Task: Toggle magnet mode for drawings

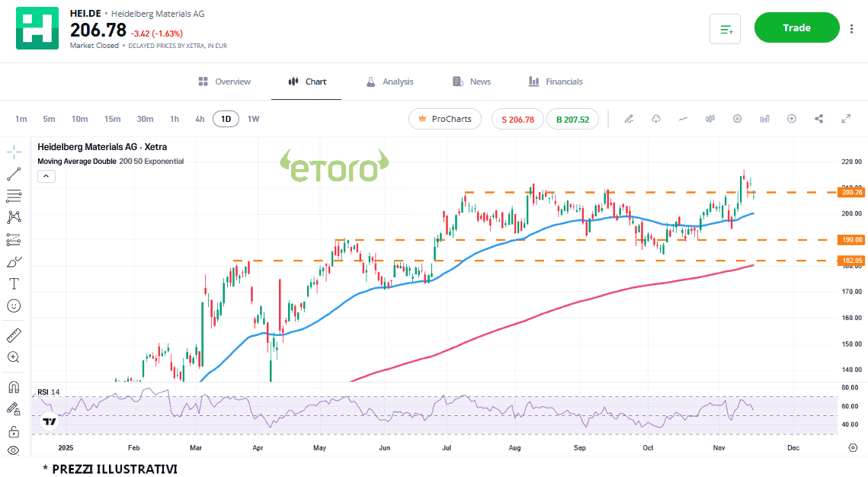Action: [14, 386]
